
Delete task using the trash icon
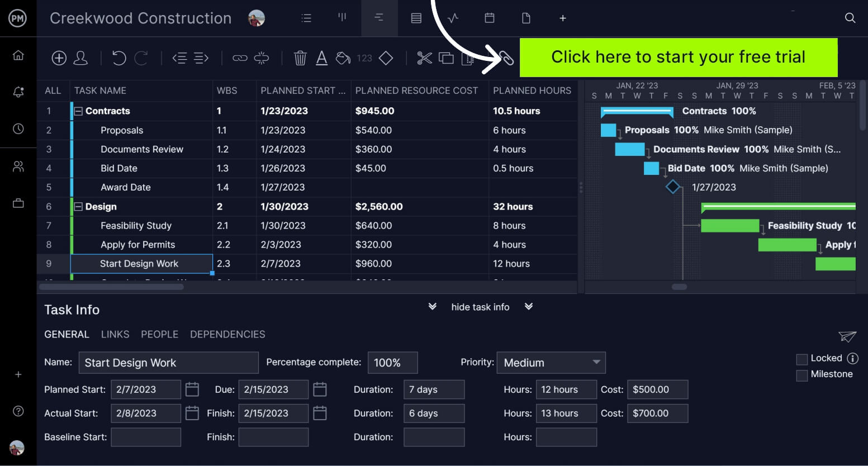click(300, 58)
